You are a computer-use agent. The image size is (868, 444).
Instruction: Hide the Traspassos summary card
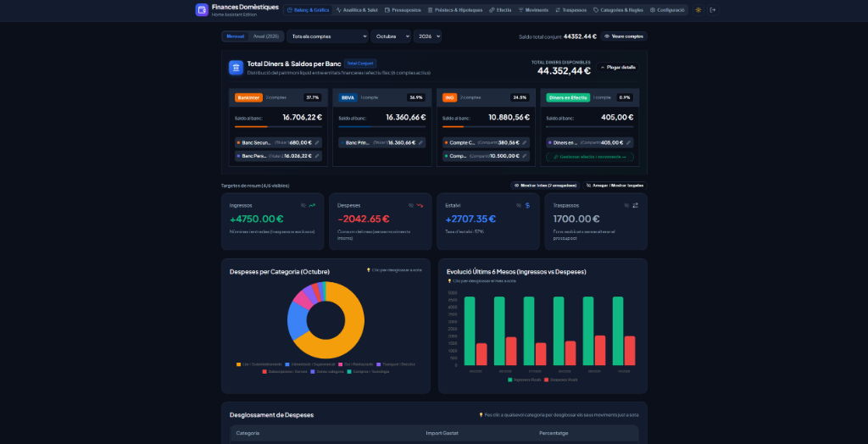pyautogui.click(x=626, y=205)
